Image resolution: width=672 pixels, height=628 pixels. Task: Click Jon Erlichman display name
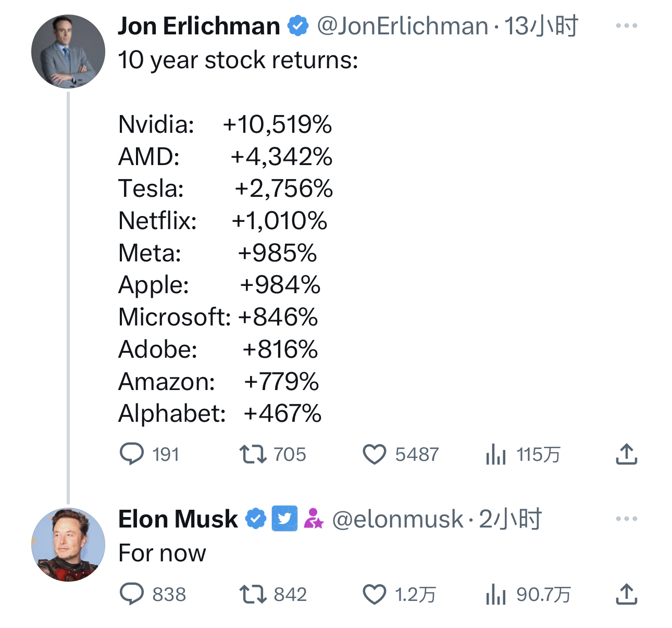pyautogui.click(x=199, y=26)
